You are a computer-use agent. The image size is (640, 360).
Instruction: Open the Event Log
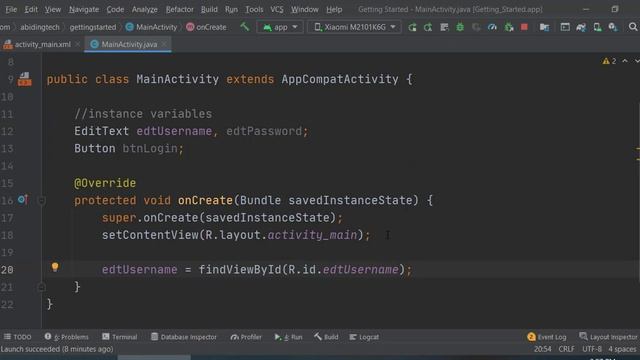(547, 337)
